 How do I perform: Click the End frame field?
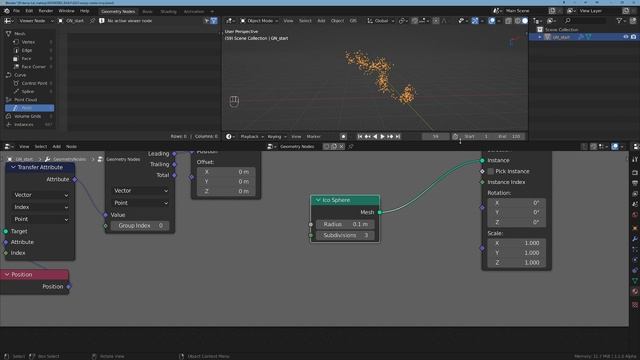point(509,136)
